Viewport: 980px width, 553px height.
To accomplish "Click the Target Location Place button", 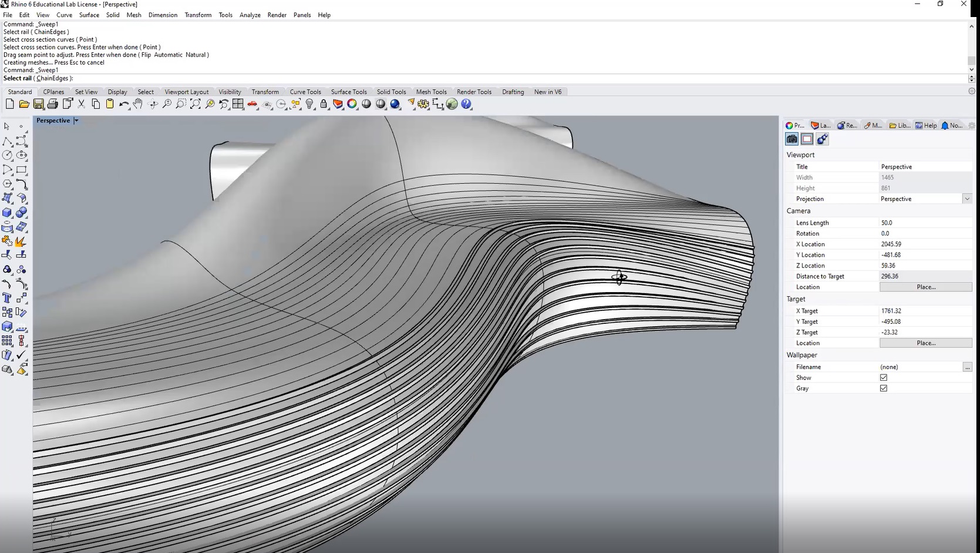I will [x=925, y=343].
